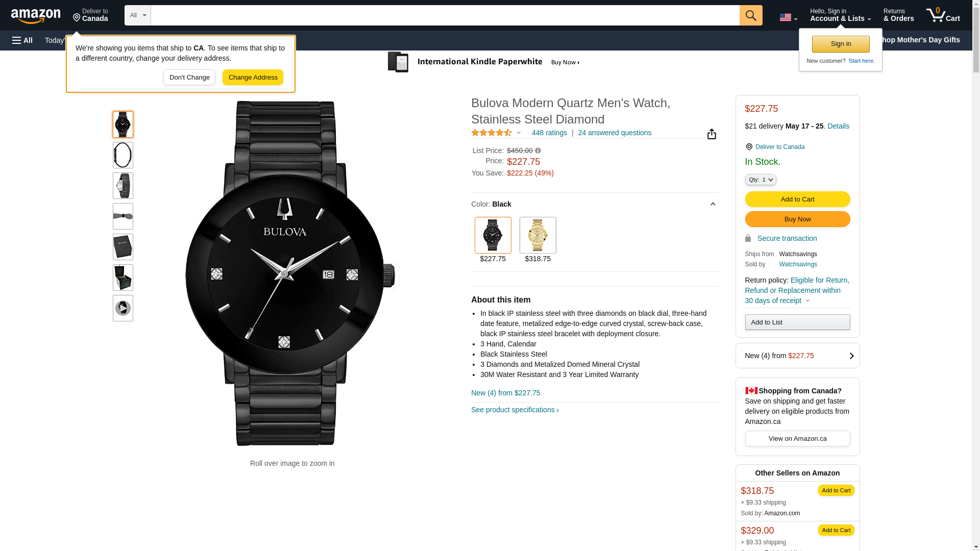980x551 pixels.
Task: Open the Qty quantity dropdown
Action: (x=761, y=180)
